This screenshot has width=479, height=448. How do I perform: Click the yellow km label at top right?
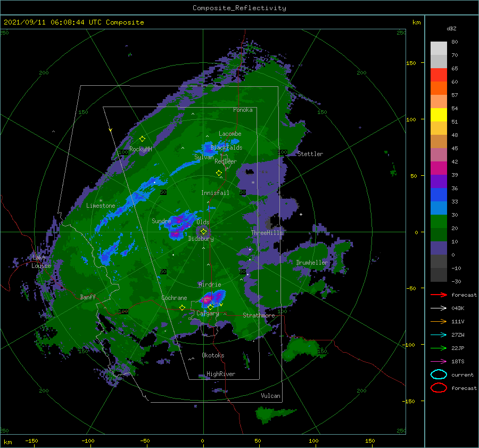tap(416, 22)
